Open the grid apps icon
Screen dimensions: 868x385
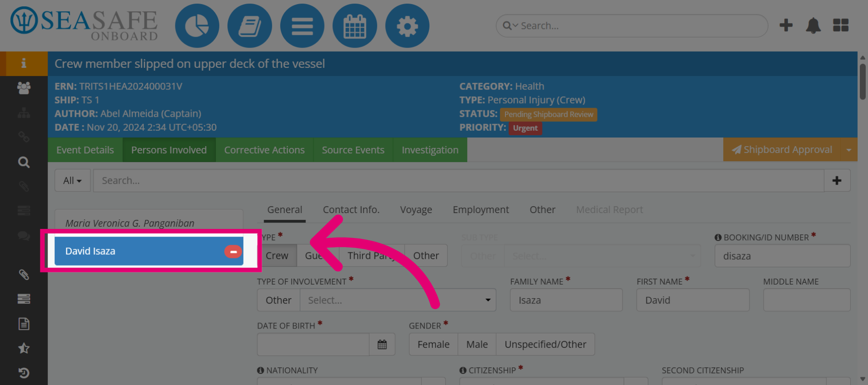pyautogui.click(x=841, y=25)
